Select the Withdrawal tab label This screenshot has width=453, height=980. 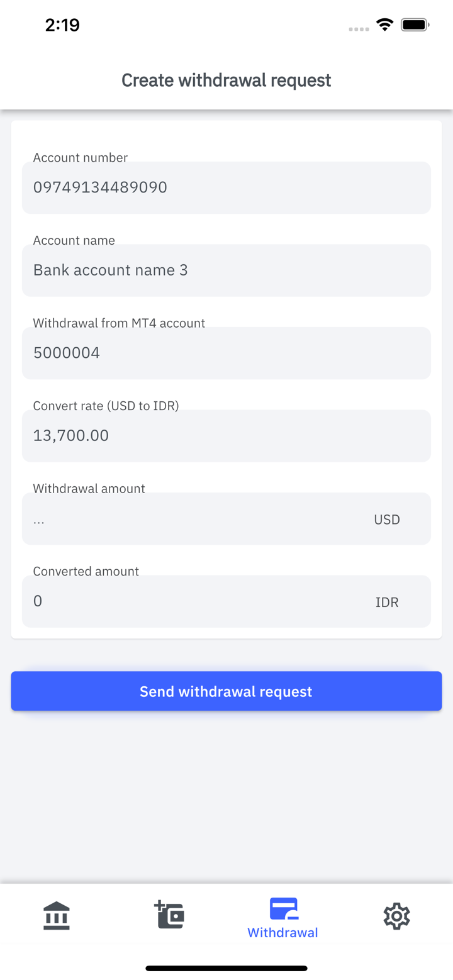click(282, 933)
